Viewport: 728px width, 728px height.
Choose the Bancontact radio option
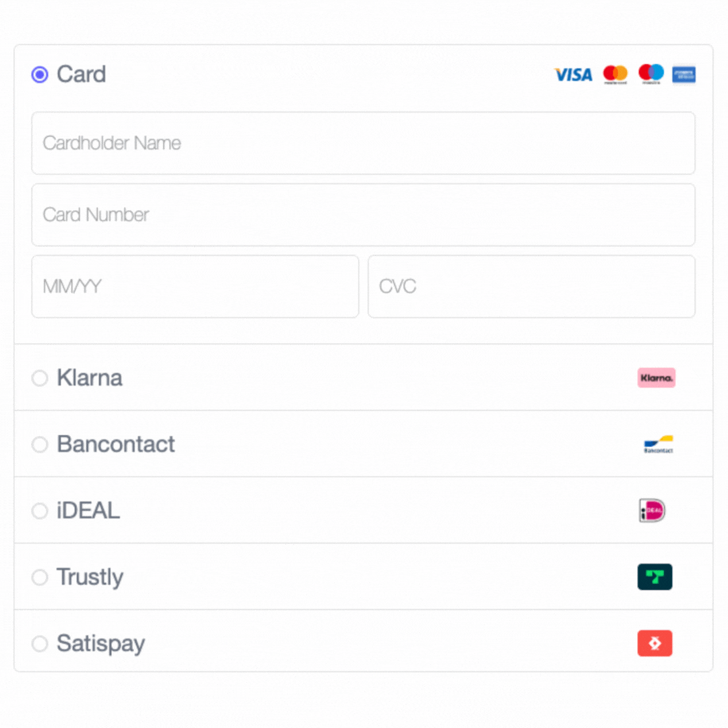click(x=40, y=444)
